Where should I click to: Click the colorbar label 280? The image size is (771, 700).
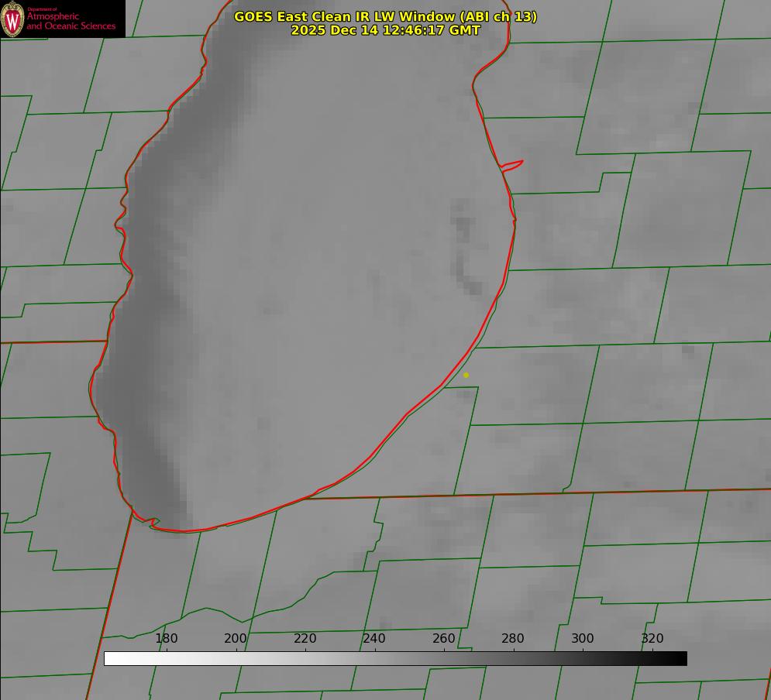click(x=513, y=638)
